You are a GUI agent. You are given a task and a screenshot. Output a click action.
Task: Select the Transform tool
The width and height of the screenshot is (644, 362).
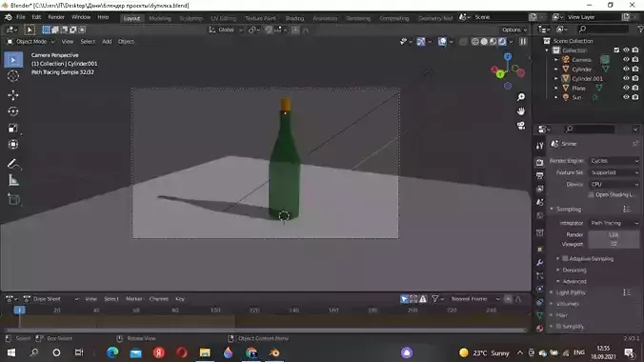coord(13,144)
